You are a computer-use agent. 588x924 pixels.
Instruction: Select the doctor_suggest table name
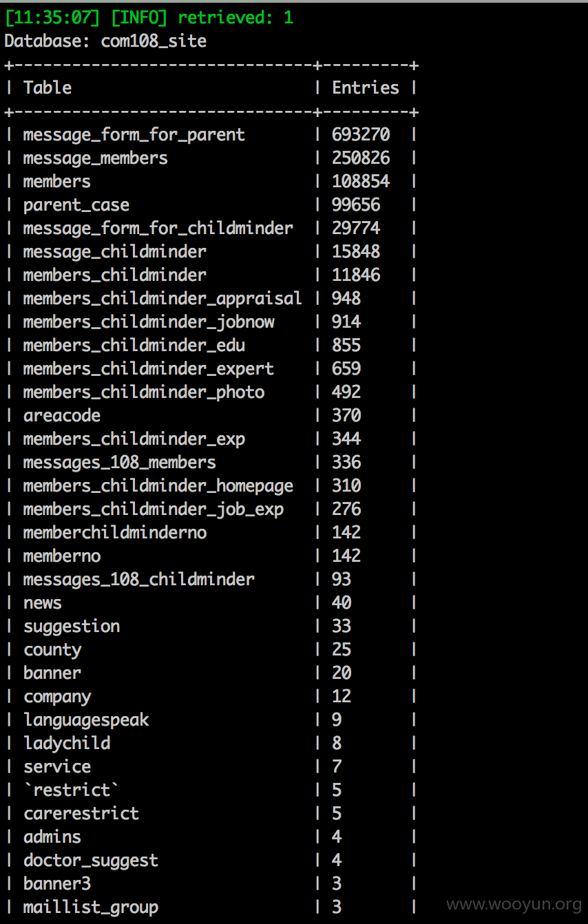pos(91,861)
